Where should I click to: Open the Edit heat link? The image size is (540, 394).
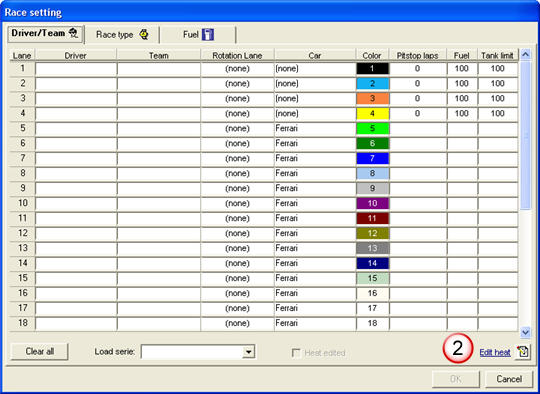(x=495, y=352)
